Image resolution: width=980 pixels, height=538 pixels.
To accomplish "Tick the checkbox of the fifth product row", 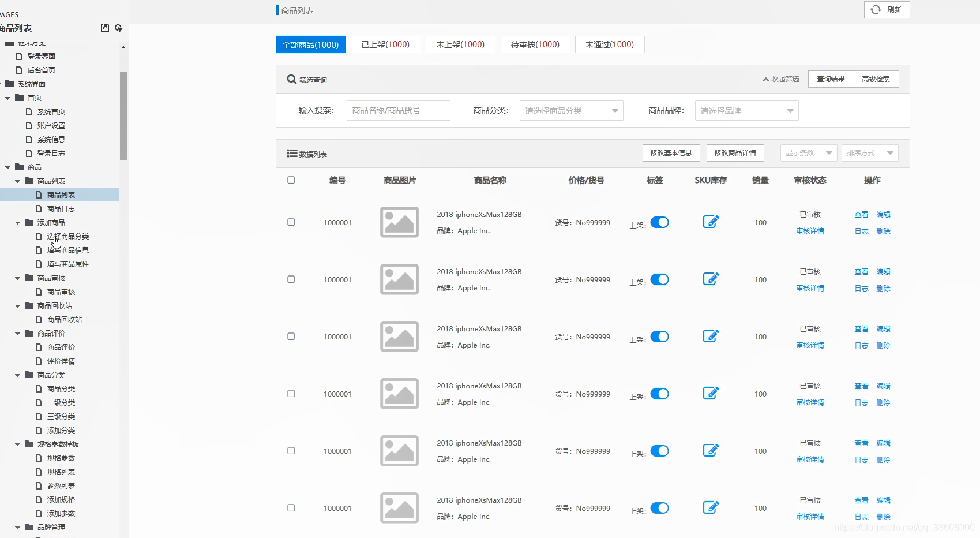I will (291, 451).
